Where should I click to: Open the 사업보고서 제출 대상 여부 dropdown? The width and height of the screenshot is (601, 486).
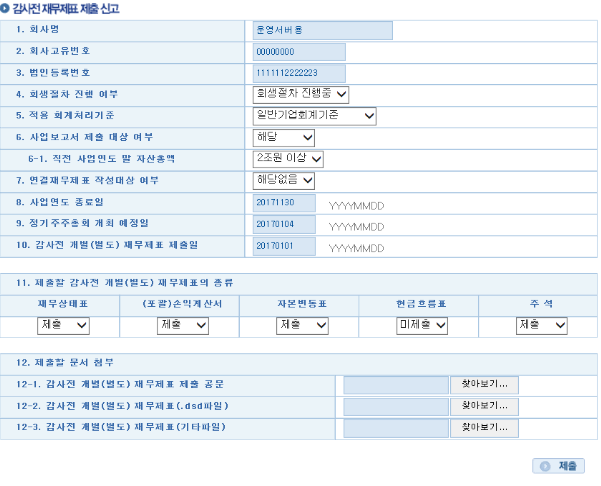point(283,137)
